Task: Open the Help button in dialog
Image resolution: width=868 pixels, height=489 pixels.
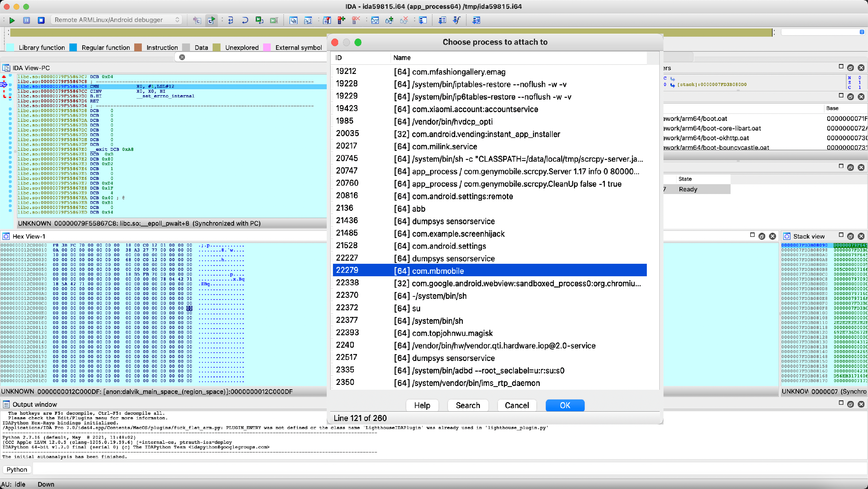Action: pyautogui.click(x=422, y=405)
